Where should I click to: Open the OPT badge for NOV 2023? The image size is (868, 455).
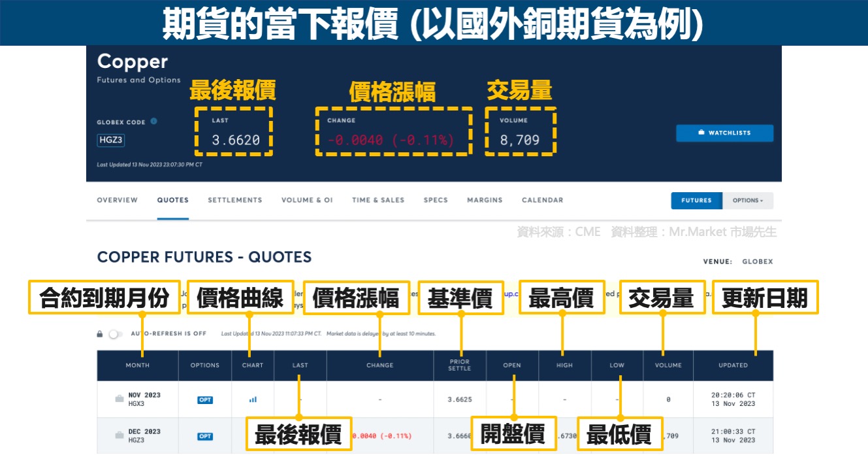(205, 399)
